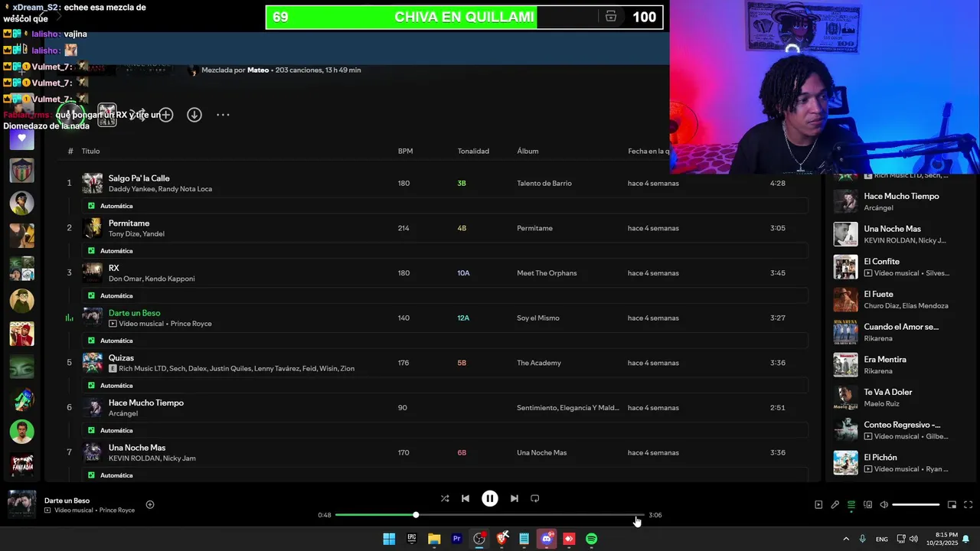The width and height of the screenshot is (980, 551).
Task: Open the Meet The Orphans album link
Action: (x=547, y=273)
